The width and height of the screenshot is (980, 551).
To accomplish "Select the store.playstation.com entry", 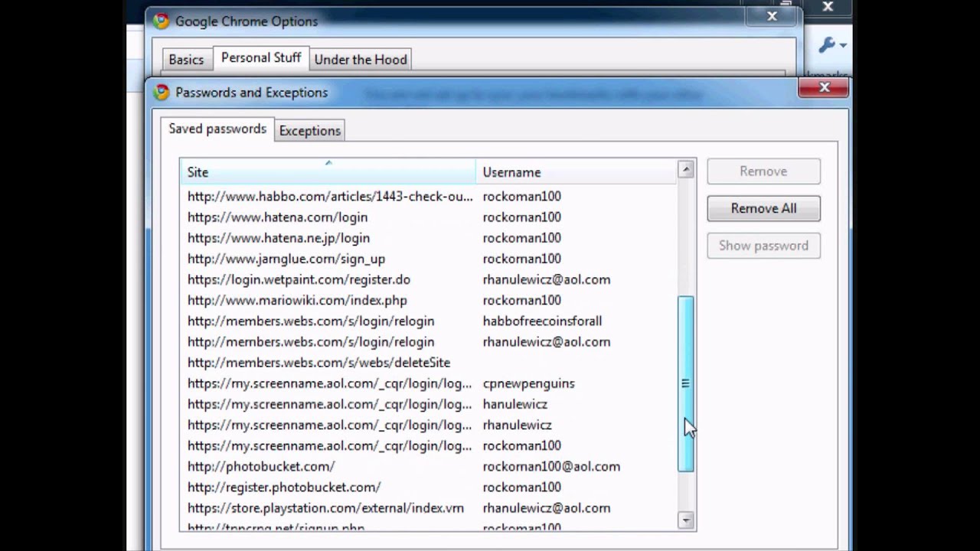I will (x=429, y=508).
